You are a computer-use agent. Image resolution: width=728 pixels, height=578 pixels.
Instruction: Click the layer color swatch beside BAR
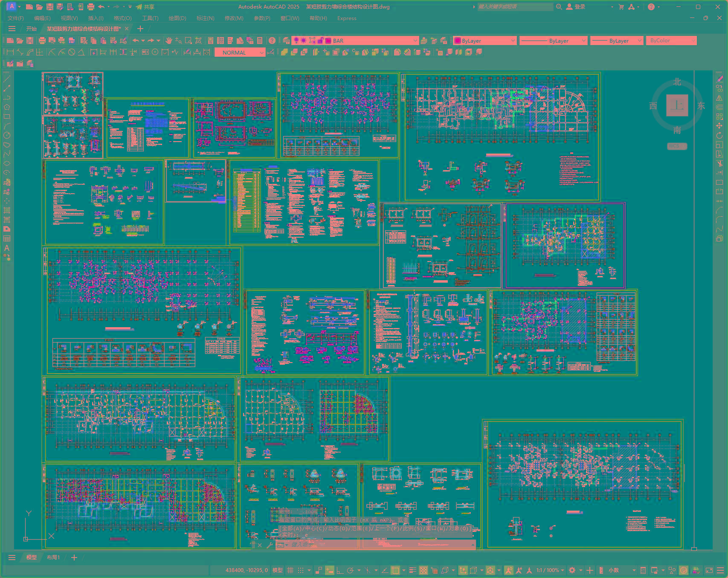point(328,41)
